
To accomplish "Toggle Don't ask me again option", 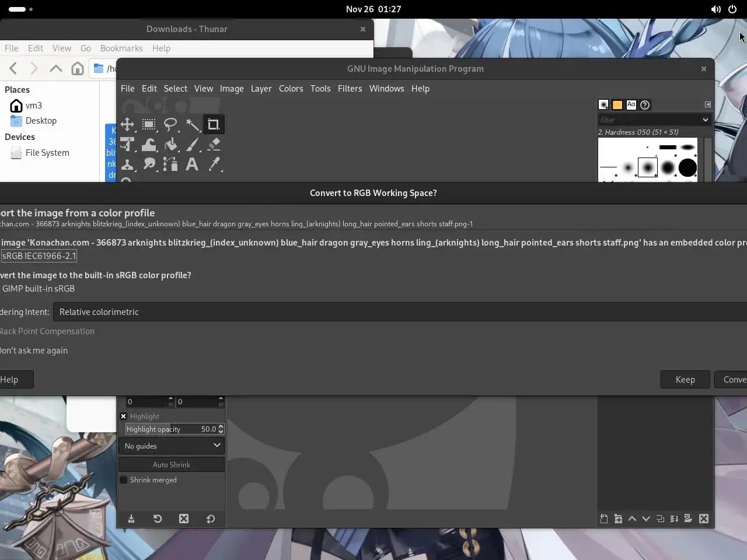I will [x=34, y=351].
